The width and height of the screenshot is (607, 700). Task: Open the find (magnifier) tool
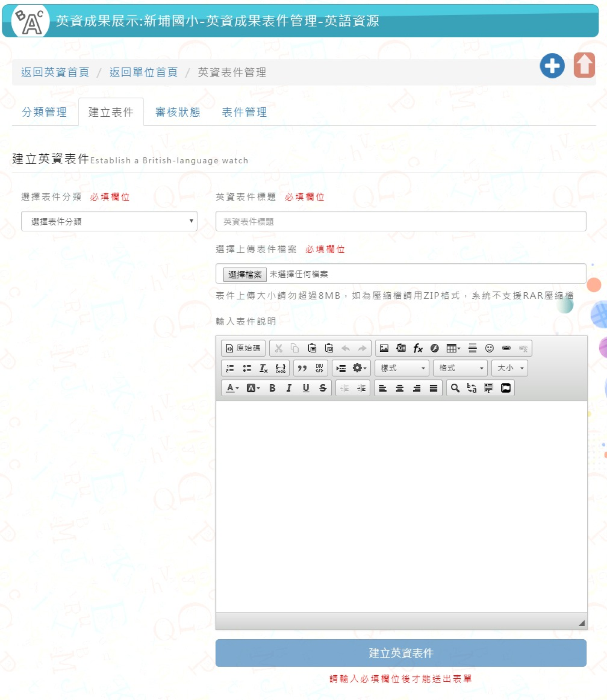tap(455, 388)
